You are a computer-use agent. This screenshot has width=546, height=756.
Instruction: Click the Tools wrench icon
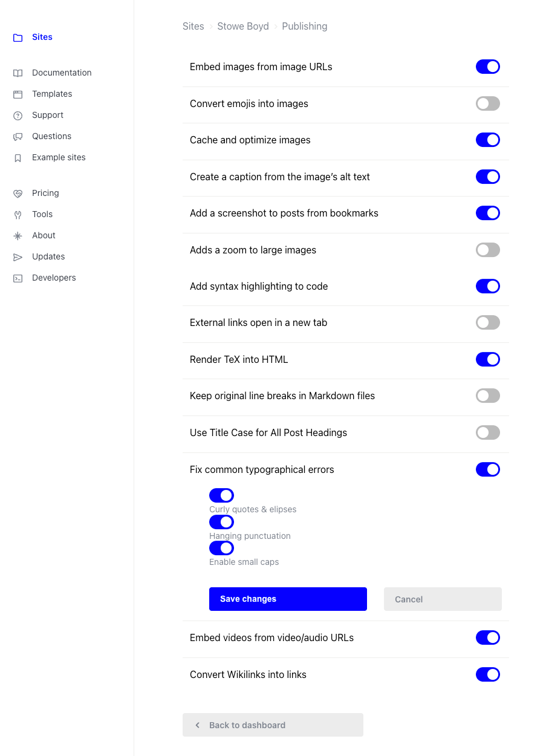coord(18,215)
